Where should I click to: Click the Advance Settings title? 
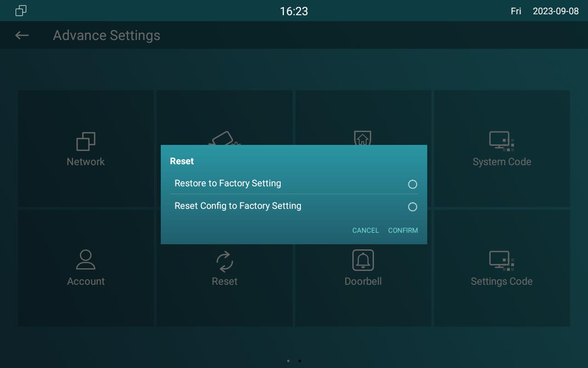tap(107, 35)
